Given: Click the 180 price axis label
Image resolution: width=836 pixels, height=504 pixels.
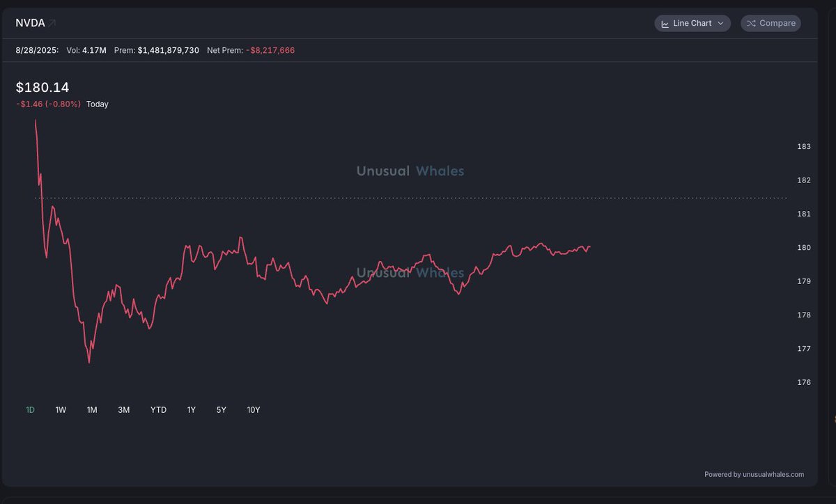Looking at the screenshot, I should (x=803, y=248).
